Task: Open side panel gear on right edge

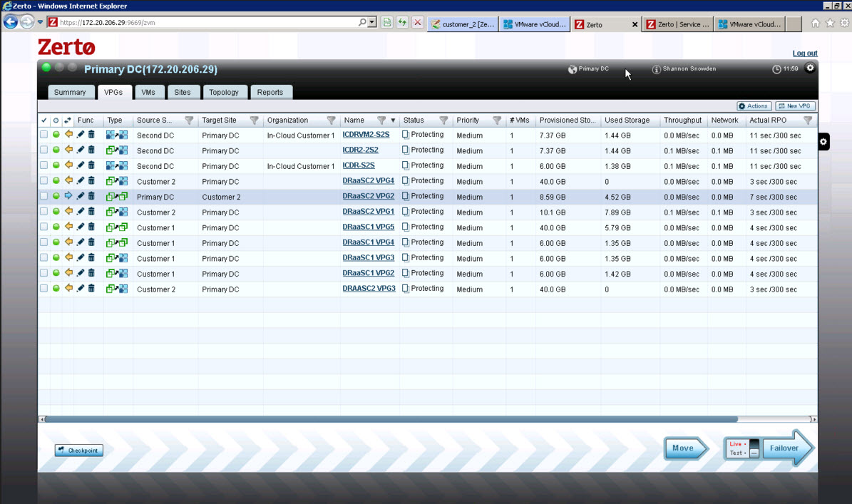Action: [x=823, y=142]
